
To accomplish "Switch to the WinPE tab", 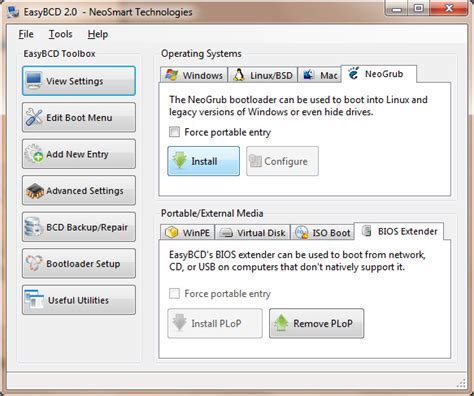I will pyautogui.click(x=188, y=232).
